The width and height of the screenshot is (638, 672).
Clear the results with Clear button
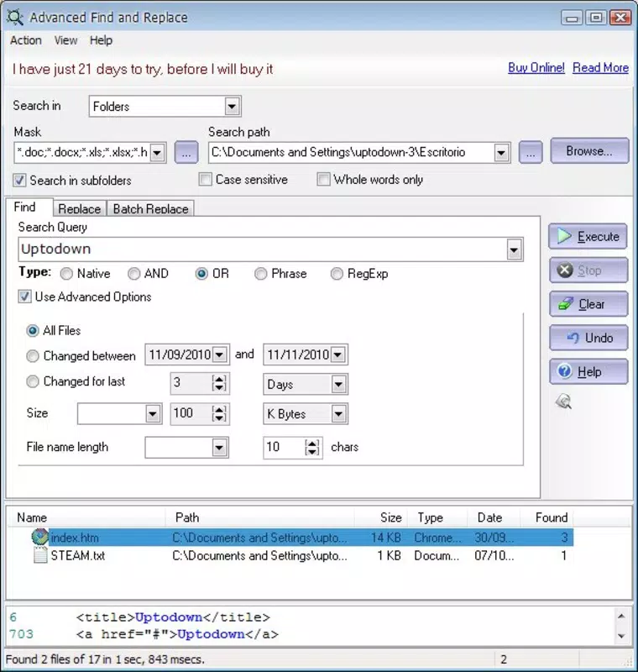pyautogui.click(x=588, y=304)
